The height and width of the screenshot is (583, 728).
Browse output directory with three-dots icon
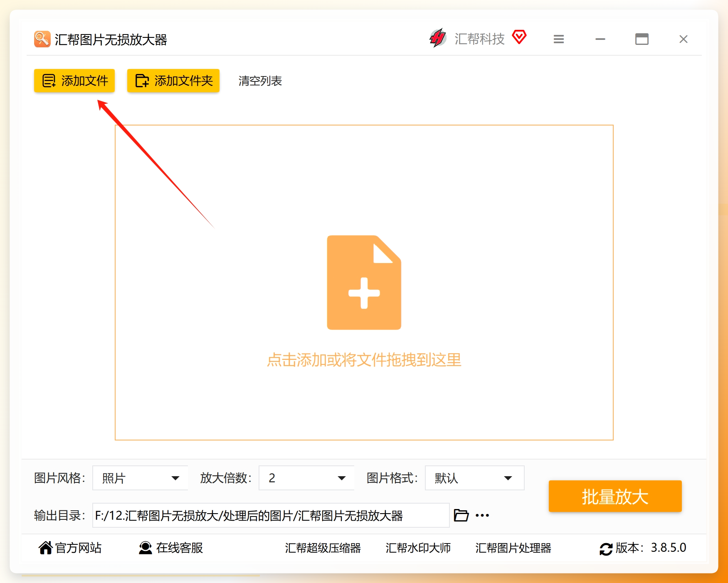482,515
